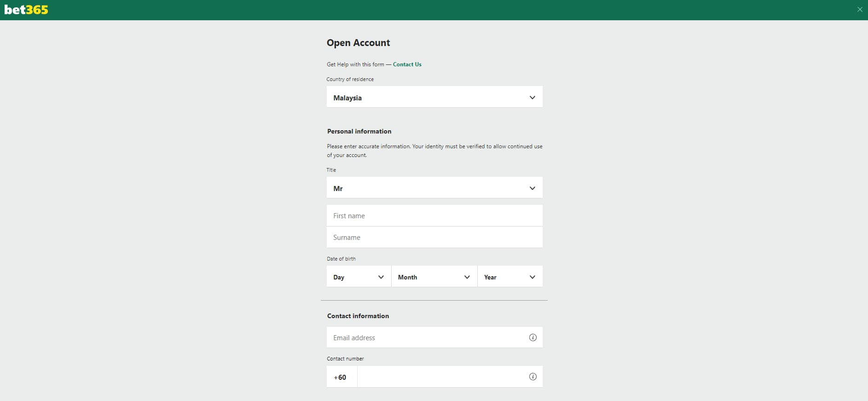
Task: Open the Country of residence dropdown
Action: pyautogui.click(x=434, y=97)
